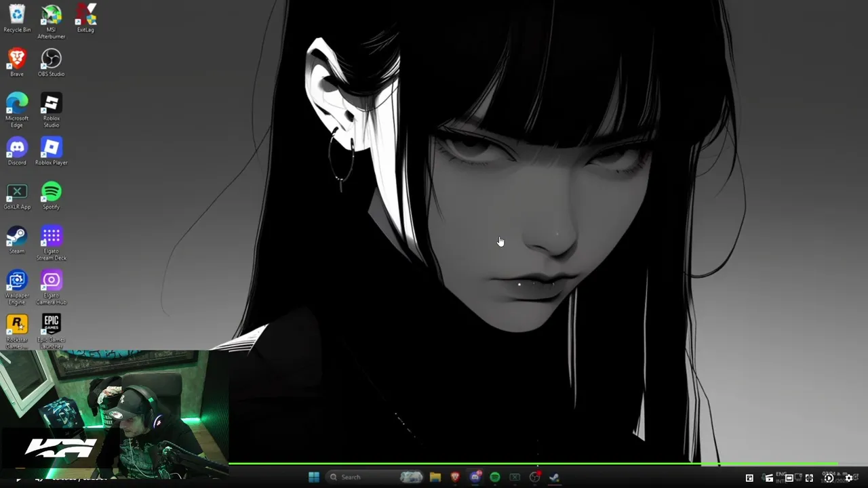Launch the Elgato Camera Hub shortcut

click(51, 287)
